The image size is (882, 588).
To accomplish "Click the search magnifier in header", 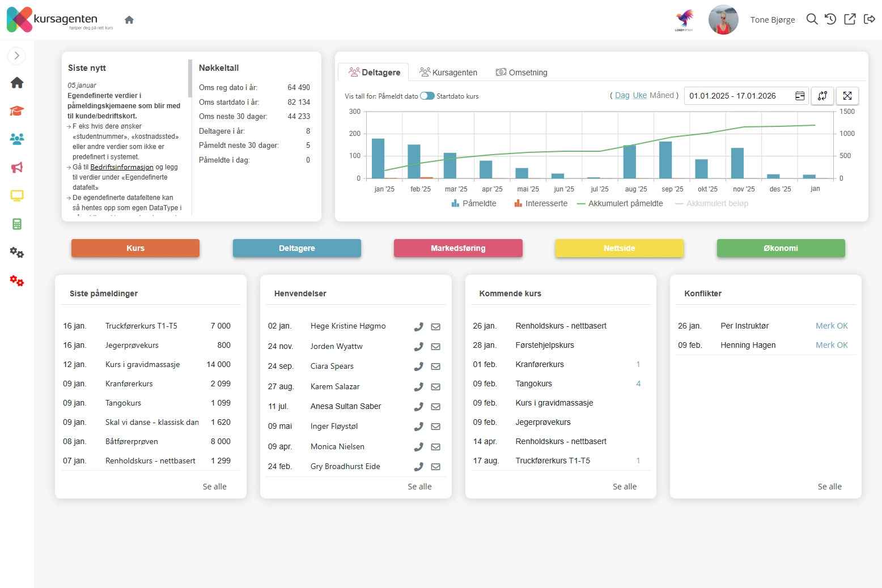I will pyautogui.click(x=812, y=19).
